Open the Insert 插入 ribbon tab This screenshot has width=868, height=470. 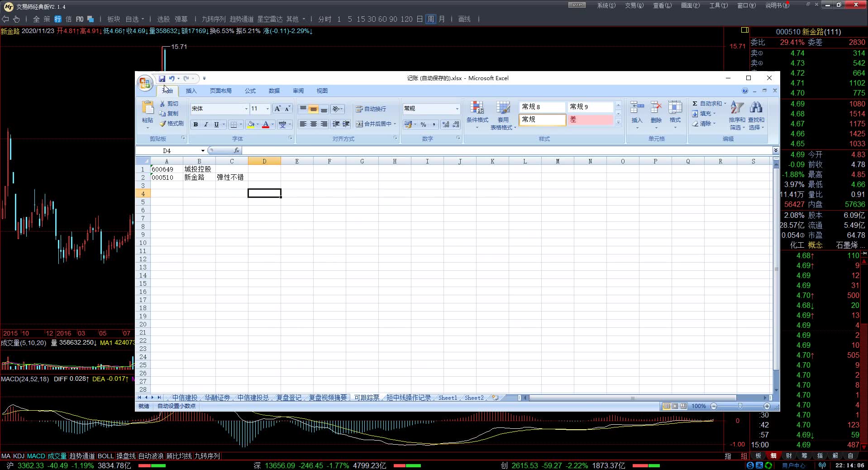(191, 91)
